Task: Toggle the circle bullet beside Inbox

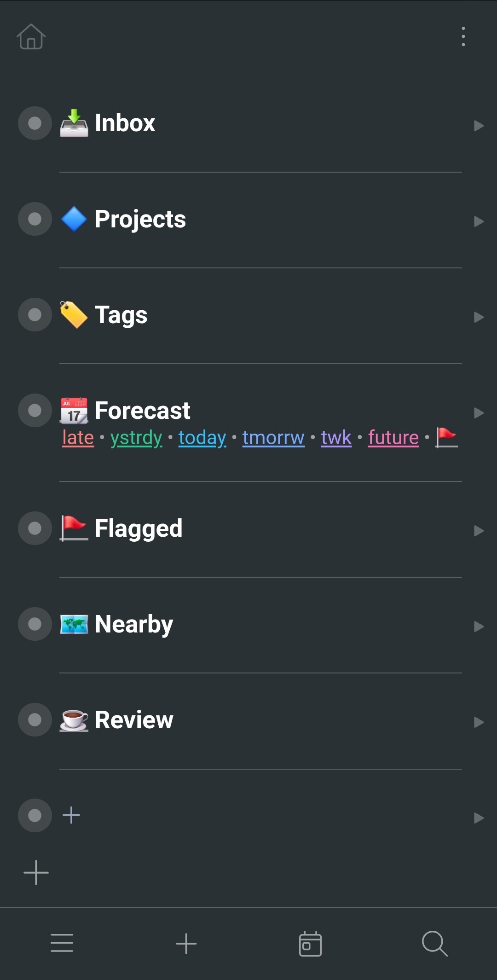Action: 35,123
